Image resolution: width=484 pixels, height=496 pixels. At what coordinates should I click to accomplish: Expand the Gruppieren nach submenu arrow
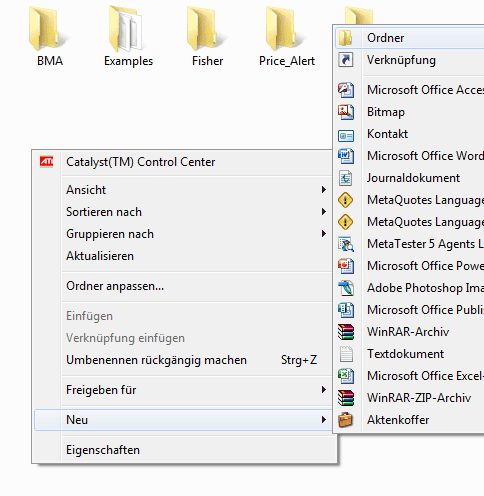coord(323,234)
